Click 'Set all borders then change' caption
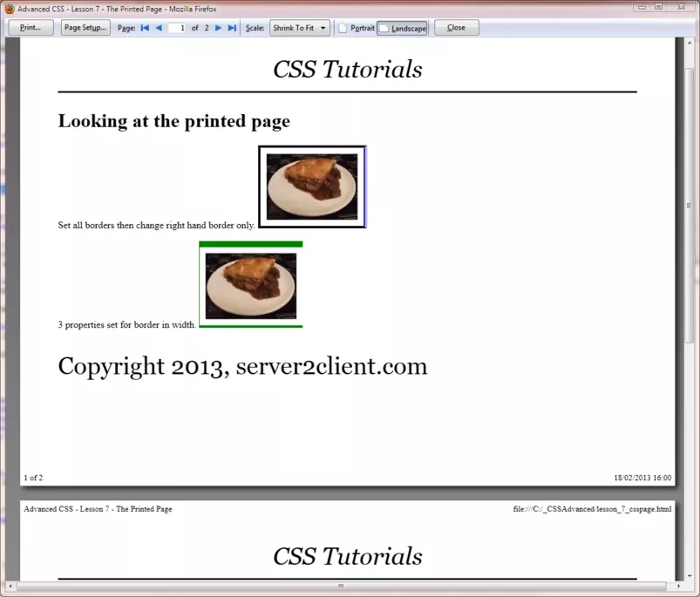 tap(156, 226)
